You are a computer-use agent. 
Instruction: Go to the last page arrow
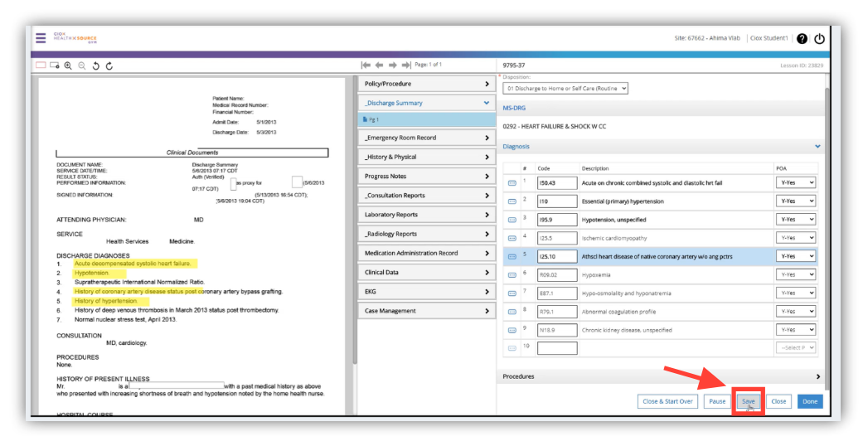(x=406, y=65)
